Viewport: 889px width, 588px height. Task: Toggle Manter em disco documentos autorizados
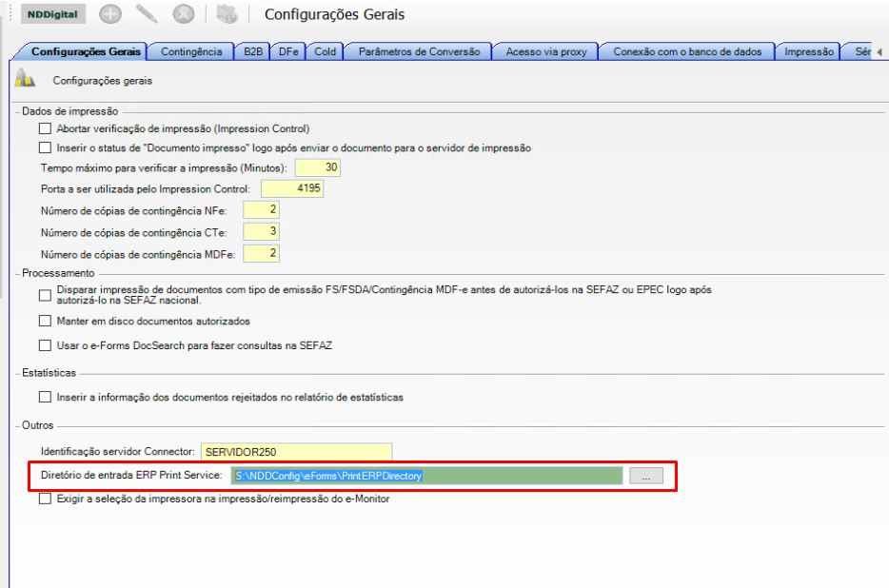pyautogui.click(x=45, y=322)
